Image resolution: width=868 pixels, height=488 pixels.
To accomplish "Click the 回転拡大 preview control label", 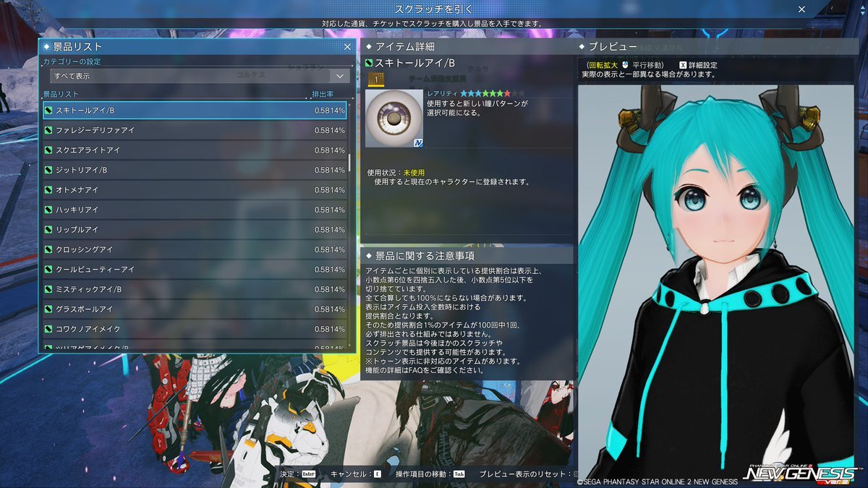I will 603,65.
